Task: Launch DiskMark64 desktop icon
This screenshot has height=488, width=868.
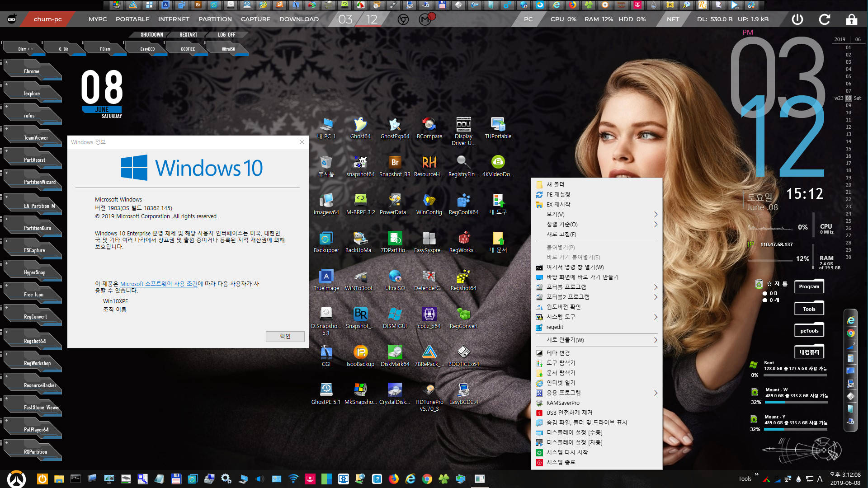Action: click(395, 356)
